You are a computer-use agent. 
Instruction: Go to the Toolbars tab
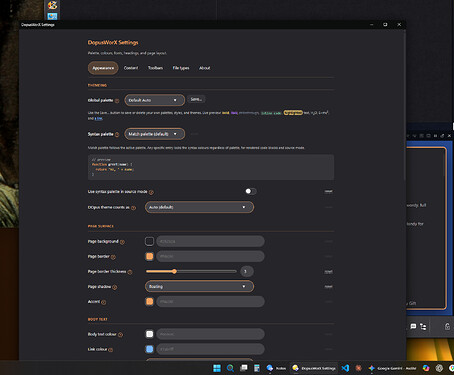tap(155, 68)
